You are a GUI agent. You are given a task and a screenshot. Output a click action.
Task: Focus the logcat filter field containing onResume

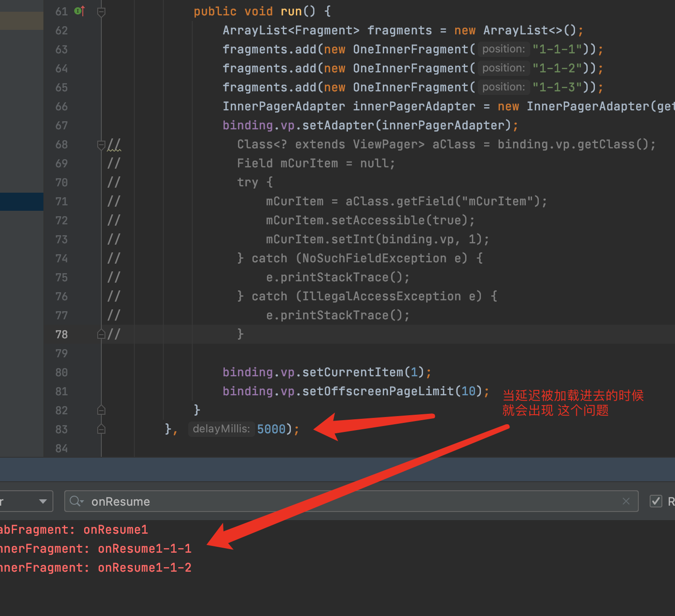pyautogui.click(x=351, y=501)
